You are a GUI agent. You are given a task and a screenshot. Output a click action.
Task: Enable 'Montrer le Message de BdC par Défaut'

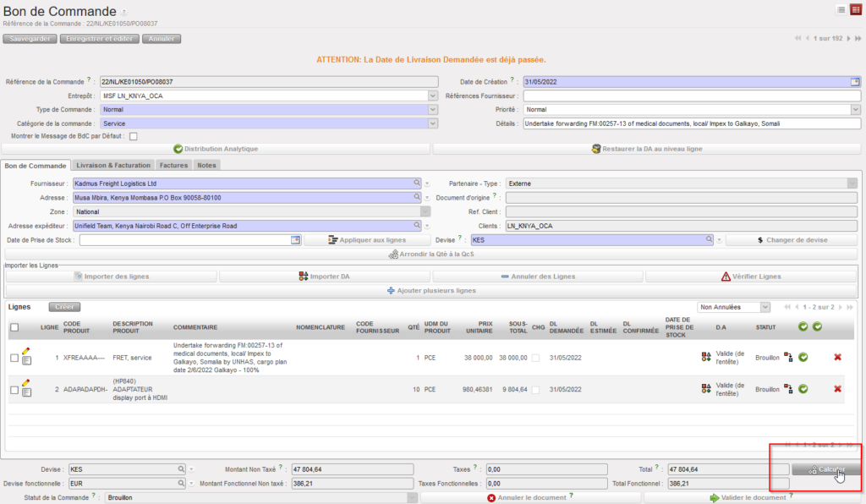click(133, 136)
